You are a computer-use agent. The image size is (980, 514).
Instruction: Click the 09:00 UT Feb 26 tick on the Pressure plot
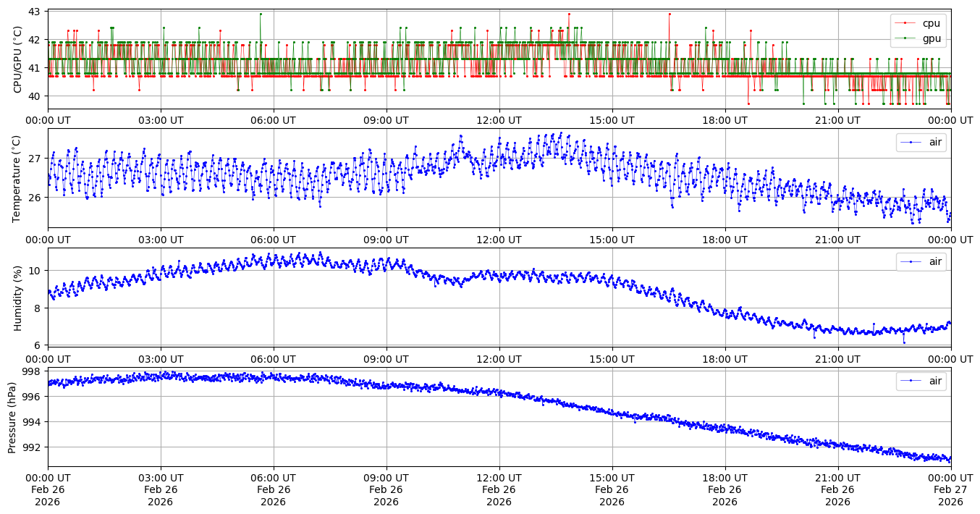pos(386,489)
